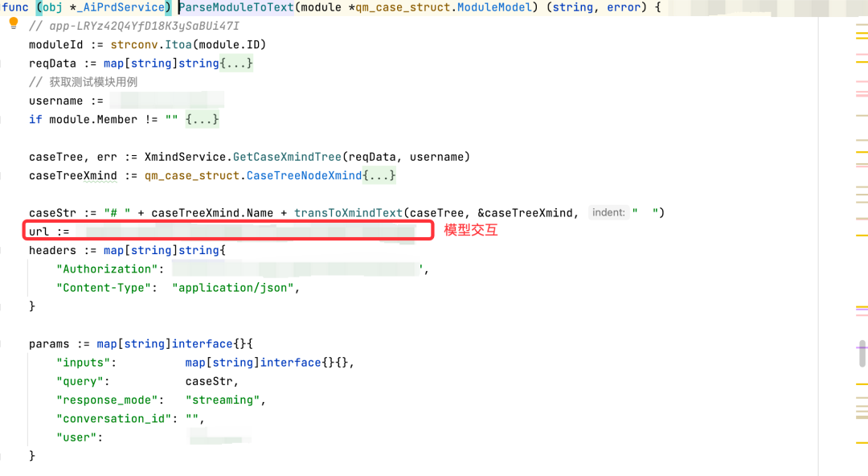The image size is (868, 476).
Task: Click the caseStr query parameter value
Action: (209, 382)
